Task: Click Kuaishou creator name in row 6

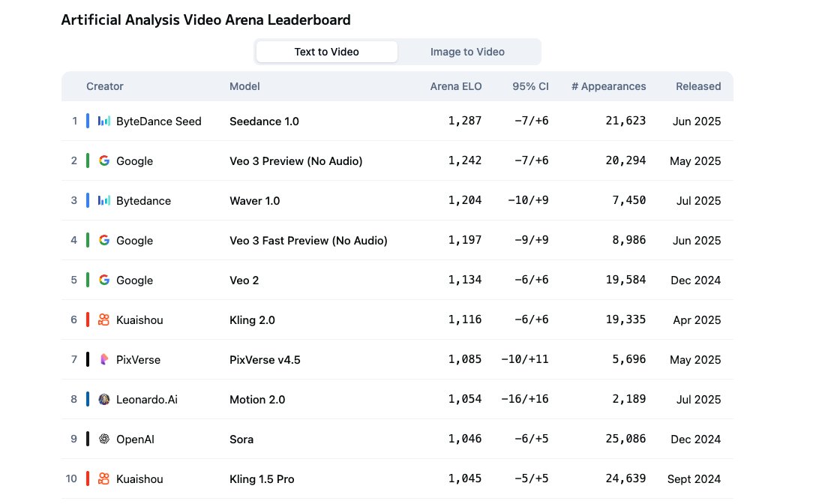Action: (139, 320)
